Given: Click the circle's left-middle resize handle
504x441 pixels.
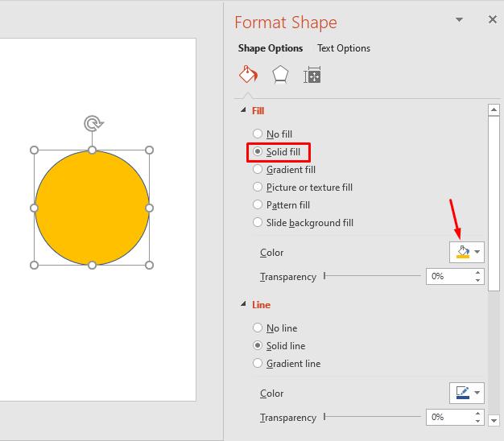Looking at the screenshot, I should coord(34,208).
